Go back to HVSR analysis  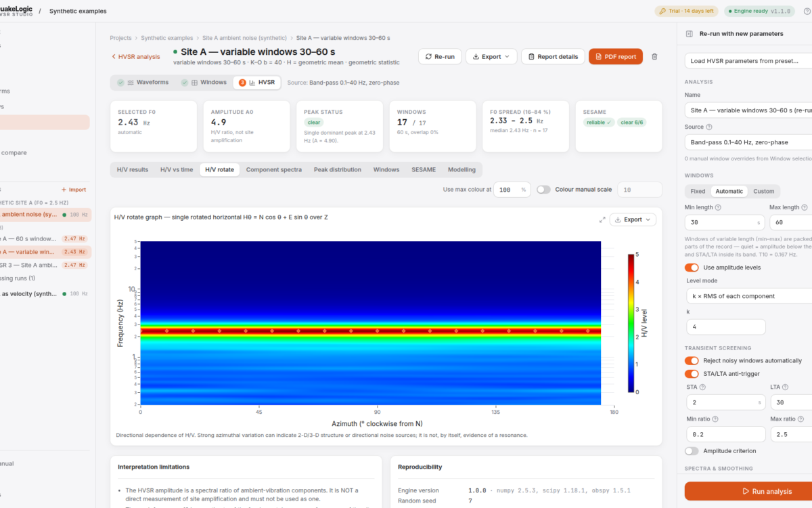[x=136, y=57]
